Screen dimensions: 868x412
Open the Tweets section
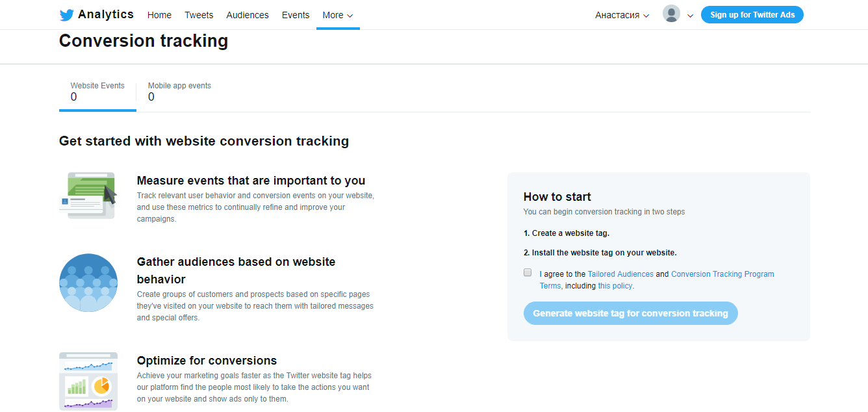[199, 14]
